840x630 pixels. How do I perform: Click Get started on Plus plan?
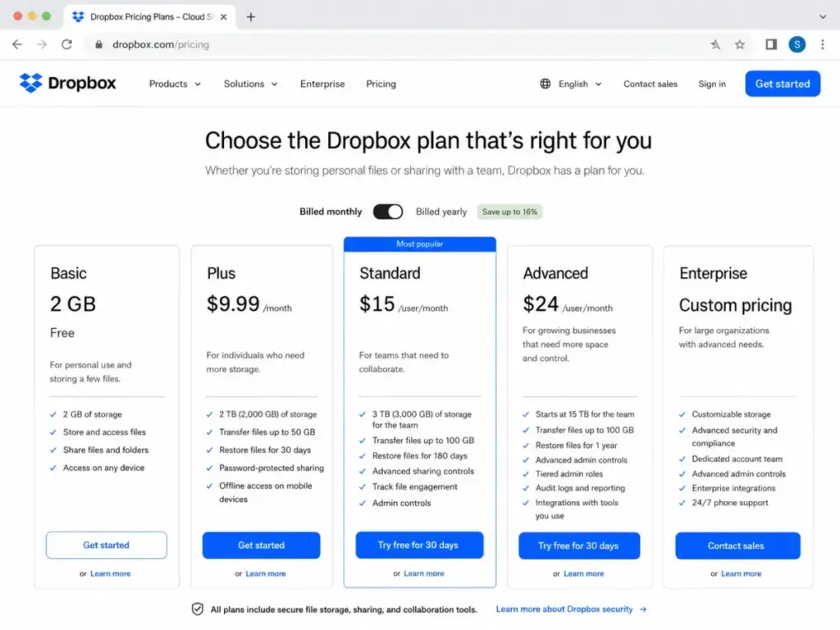coord(262,545)
